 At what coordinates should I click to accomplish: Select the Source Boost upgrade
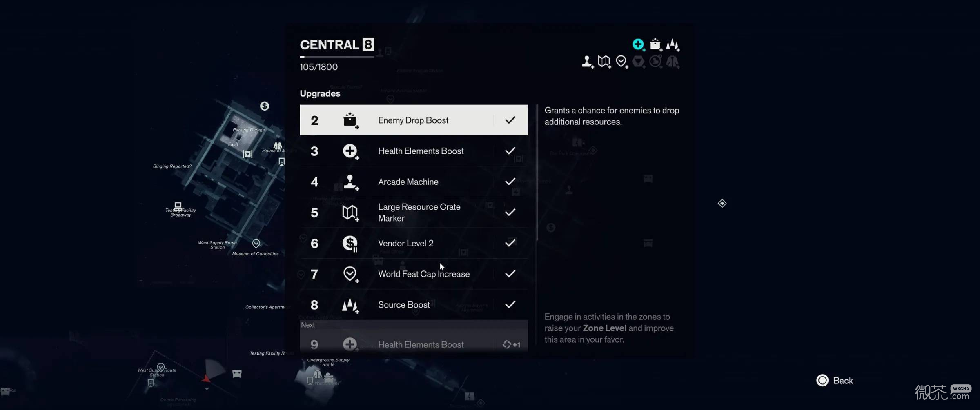pyautogui.click(x=414, y=305)
